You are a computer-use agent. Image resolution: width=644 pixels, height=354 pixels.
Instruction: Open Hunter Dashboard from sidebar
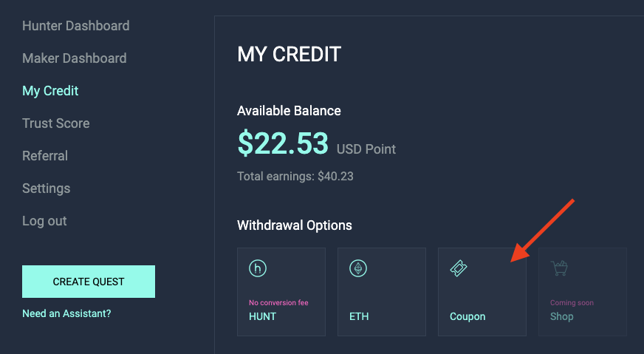click(x=76, y=25)
